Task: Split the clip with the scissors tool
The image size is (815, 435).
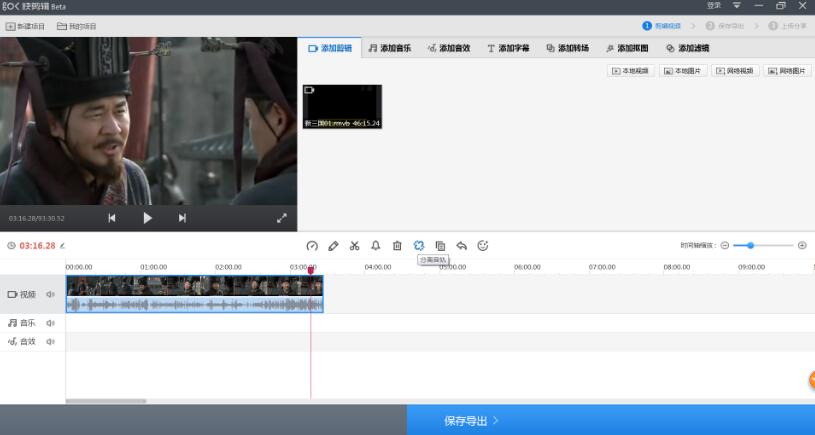Action: click(354, 246)
